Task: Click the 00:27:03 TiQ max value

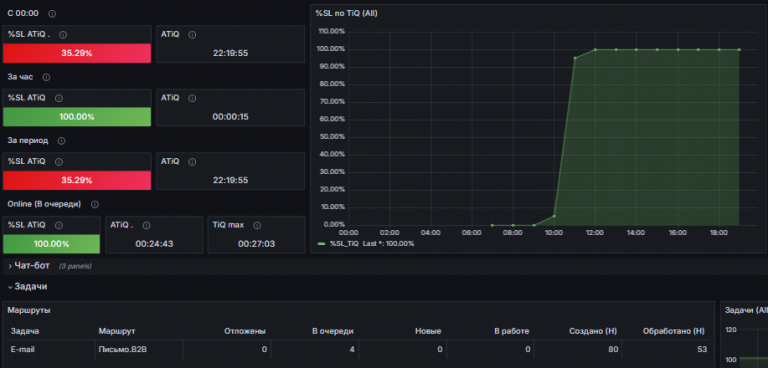Action: pos(256,244)
